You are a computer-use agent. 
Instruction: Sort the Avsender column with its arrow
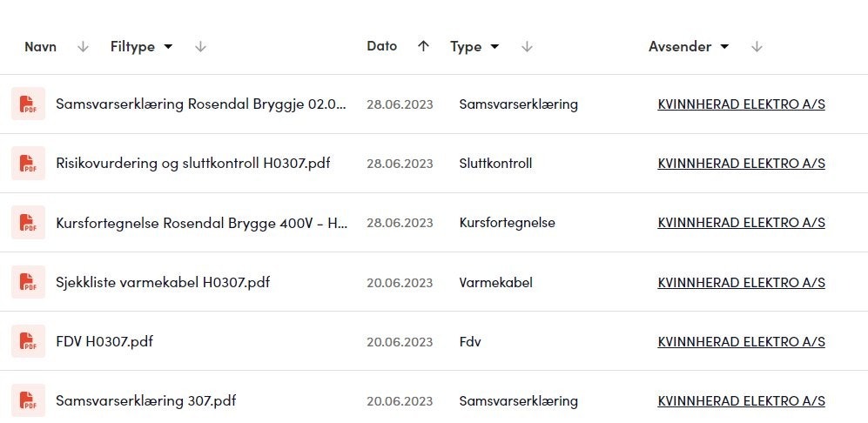pyautogui.click(x=757, y=46)
